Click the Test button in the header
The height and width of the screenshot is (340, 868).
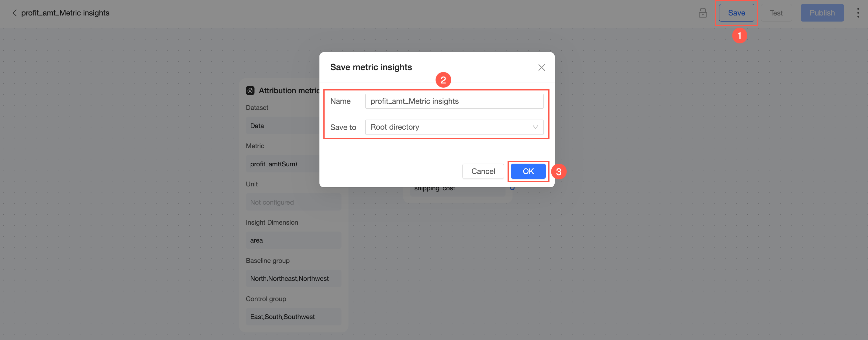[776, 13]
